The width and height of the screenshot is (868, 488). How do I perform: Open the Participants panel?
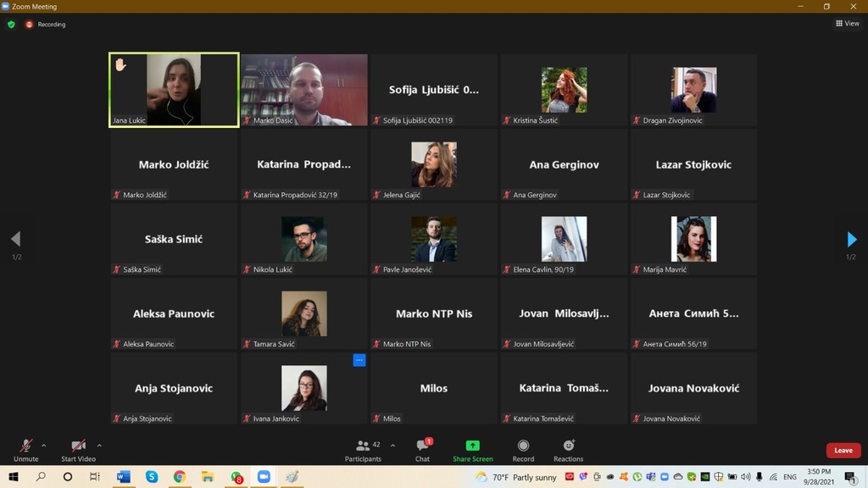[363, 451]
